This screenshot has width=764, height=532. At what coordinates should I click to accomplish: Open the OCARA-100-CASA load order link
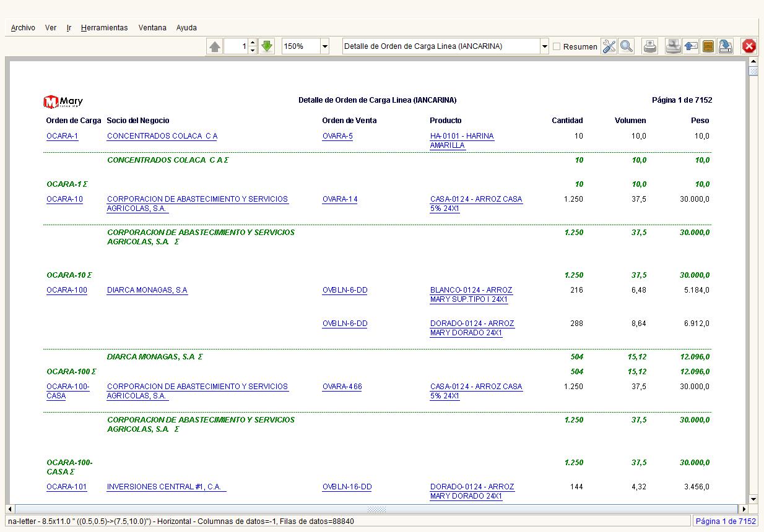(x=68, y=391)
